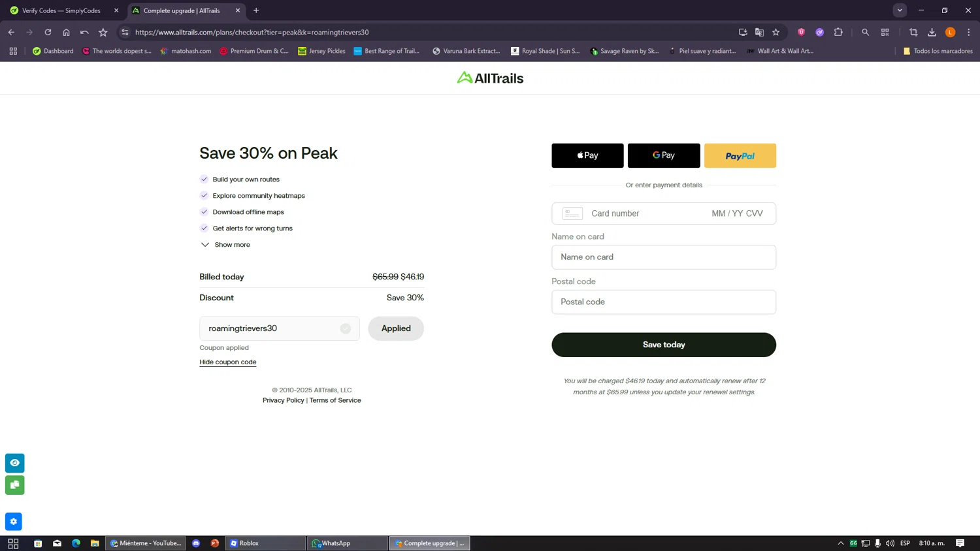Click the roamingtrievers30 coupon input

coord(280,328)
